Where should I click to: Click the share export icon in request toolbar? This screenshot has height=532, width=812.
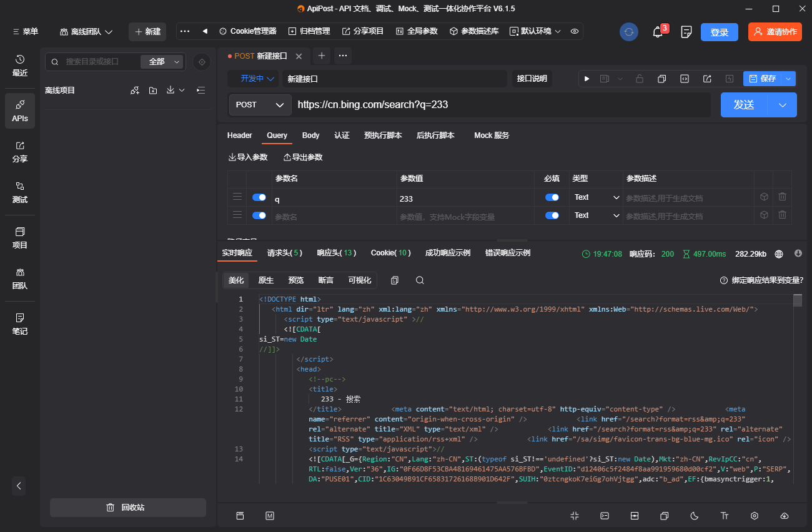[x=707, y=79]
